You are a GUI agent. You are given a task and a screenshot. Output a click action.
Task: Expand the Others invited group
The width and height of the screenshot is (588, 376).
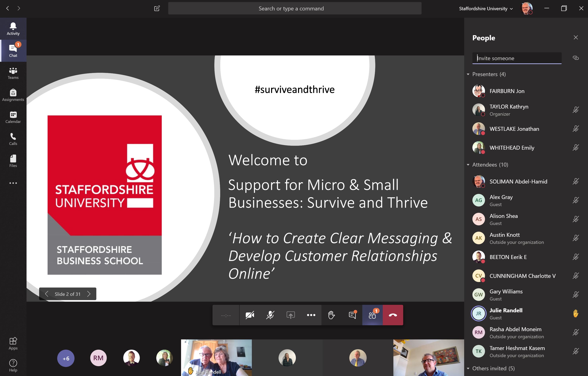pyautogui.click(x=468, y=368)
